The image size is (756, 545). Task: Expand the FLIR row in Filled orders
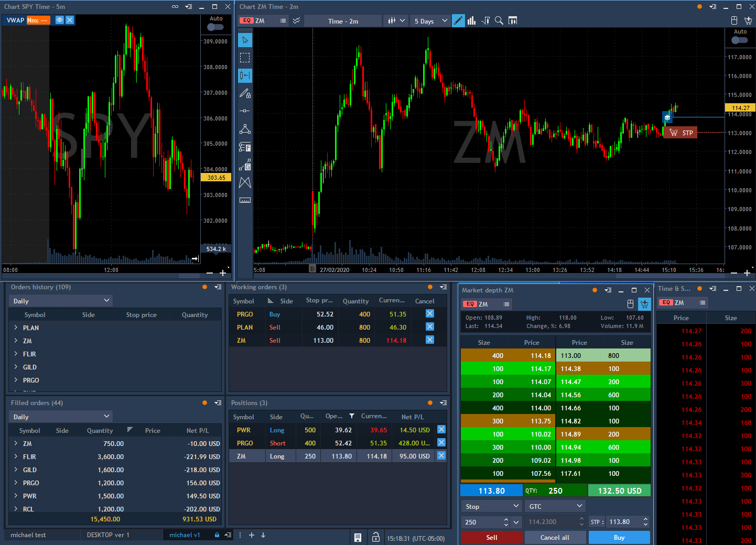coord(16,456)
